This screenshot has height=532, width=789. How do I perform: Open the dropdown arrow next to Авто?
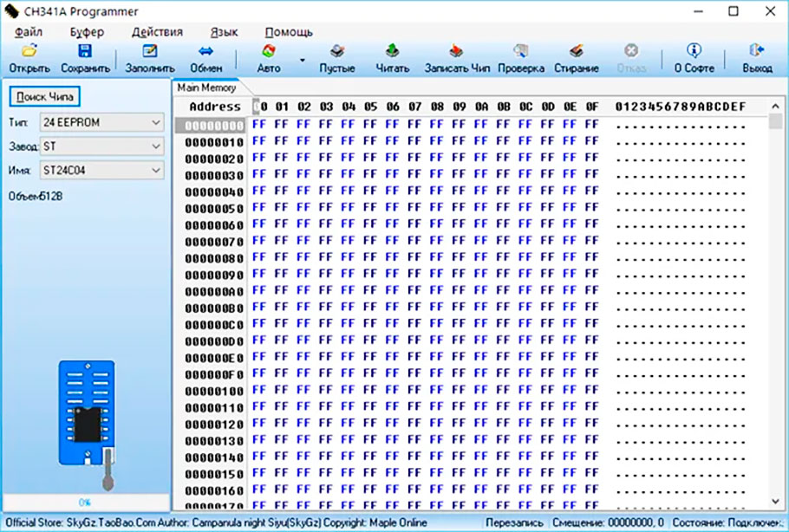[303, 61]
